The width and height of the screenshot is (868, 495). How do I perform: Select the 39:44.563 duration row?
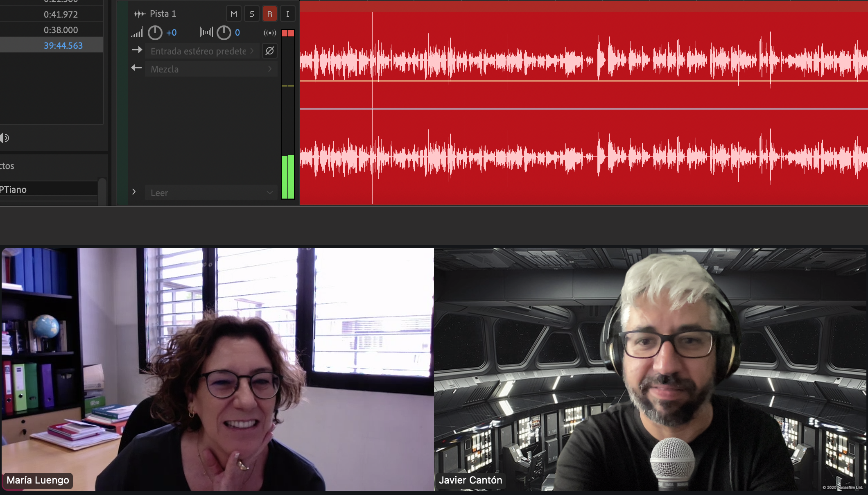point(63,45)
